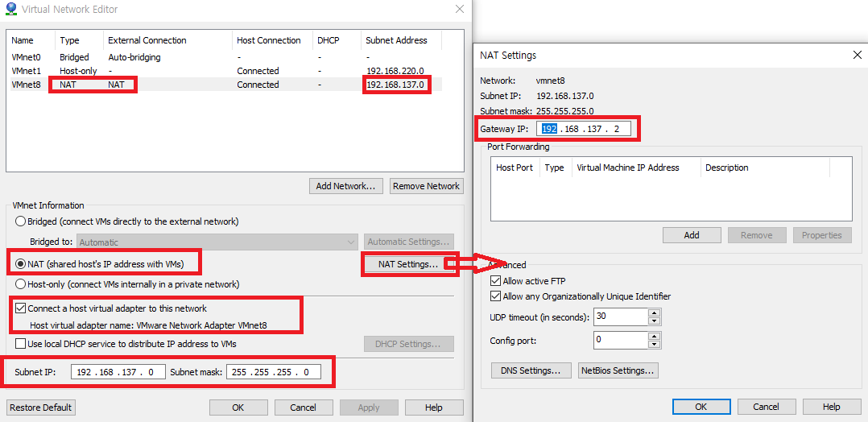Image resolution: width=868 pixels, height=422 pixels.
Task: Open the NAT Settings button
Action: coord(408,264)
